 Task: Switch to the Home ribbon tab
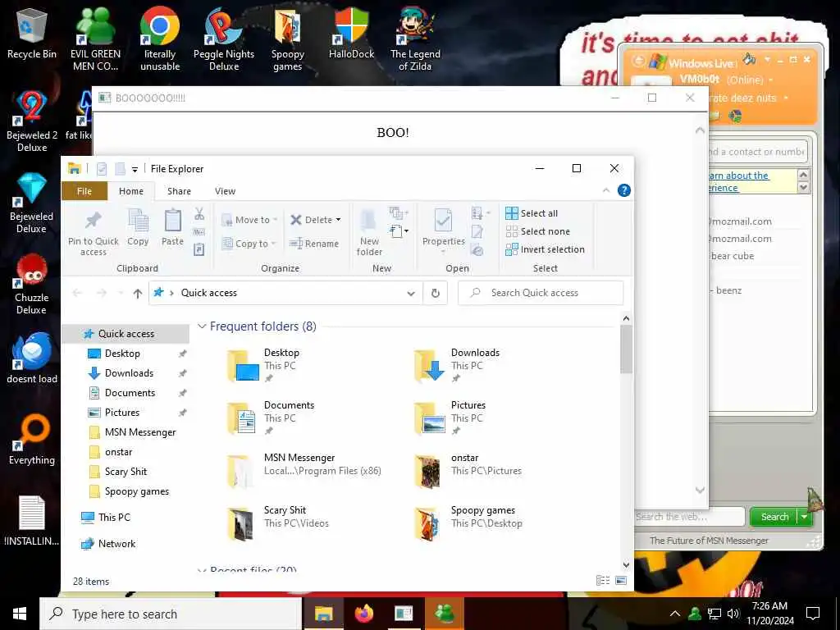tap(131, 191)
